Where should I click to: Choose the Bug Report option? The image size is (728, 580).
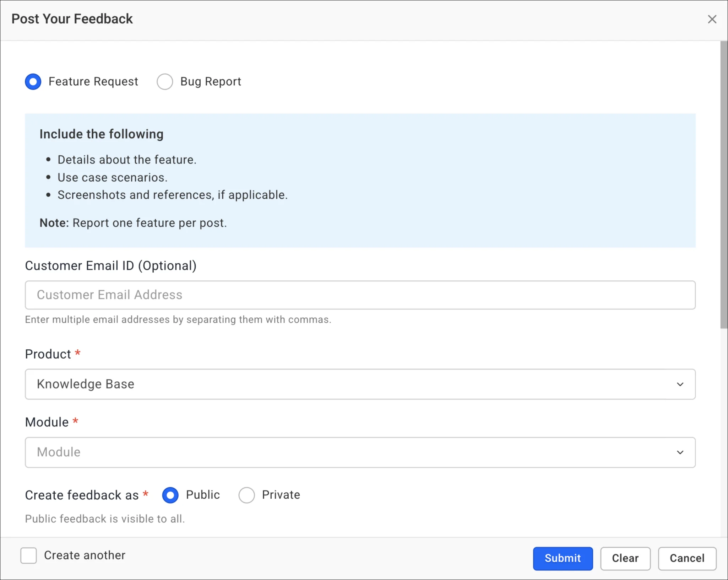click(165, 82)
